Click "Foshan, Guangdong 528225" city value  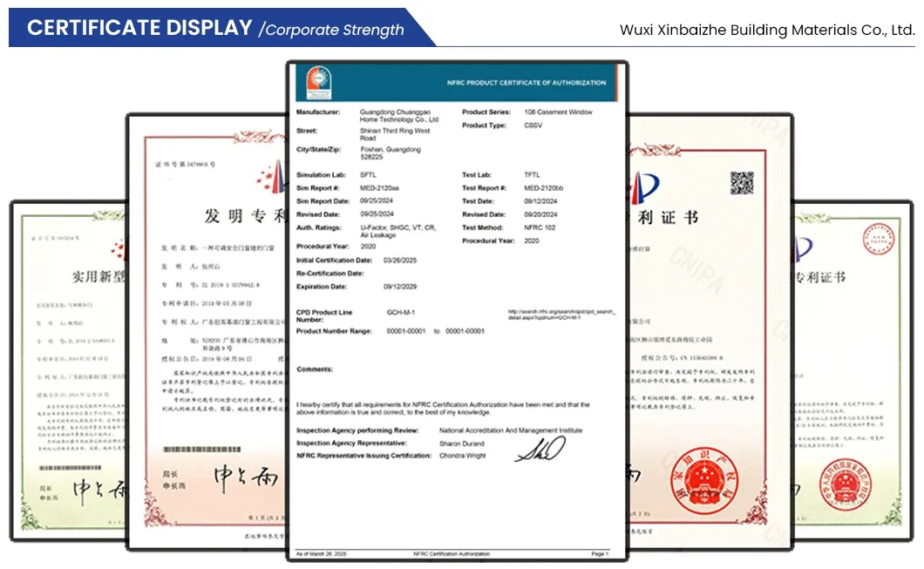391,153
